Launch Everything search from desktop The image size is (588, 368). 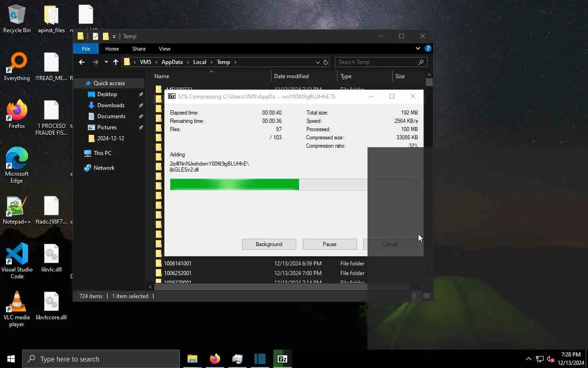(17, 67)
